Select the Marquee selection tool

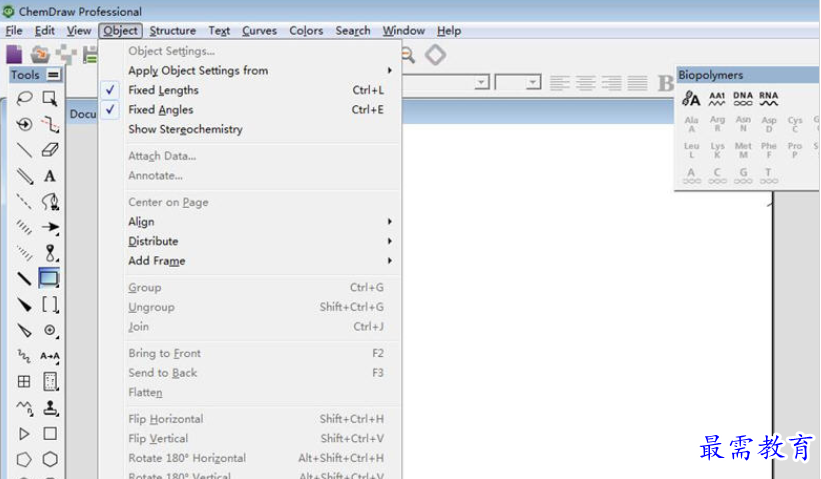(50, 98)
